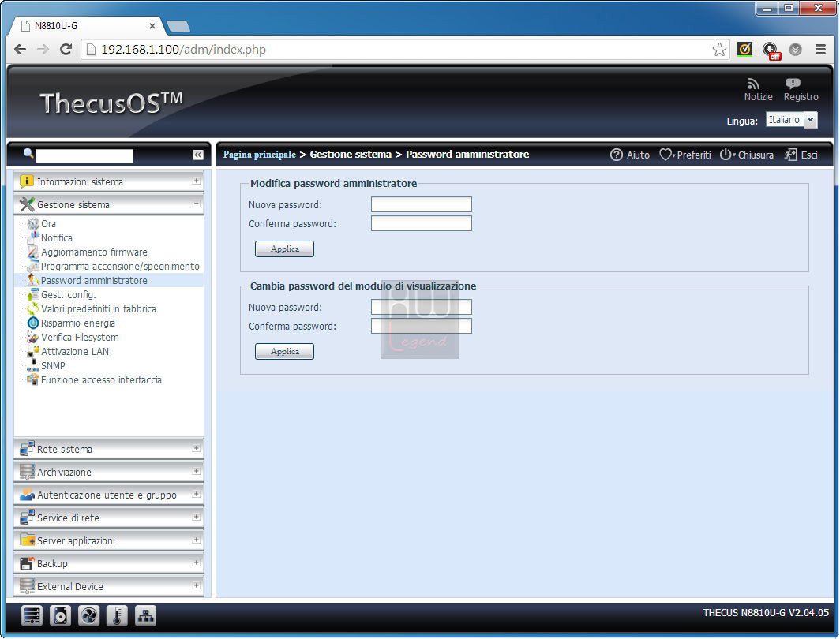Viewport: 840px width, 639px height.
Task: Apply the administrator password change
Action: click(x=284, y=248)
